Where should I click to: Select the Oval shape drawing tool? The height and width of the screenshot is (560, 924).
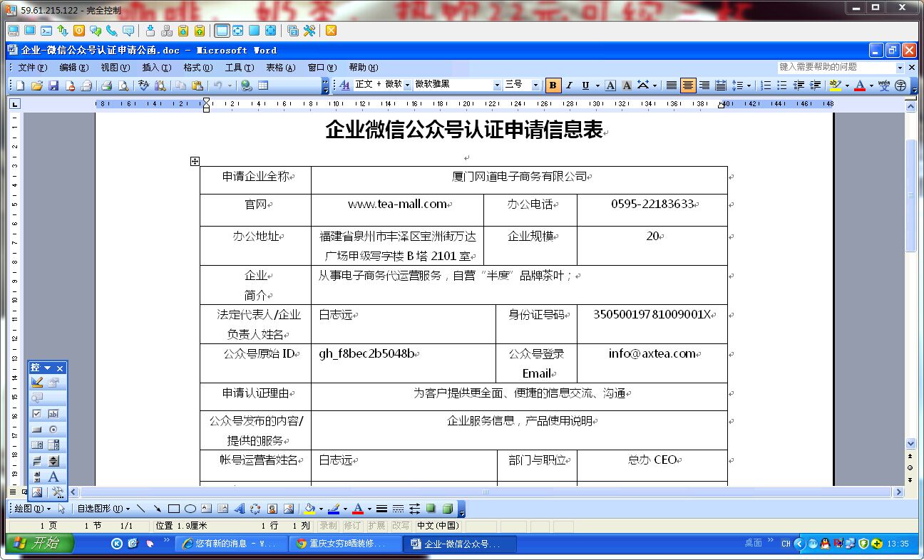190,509
